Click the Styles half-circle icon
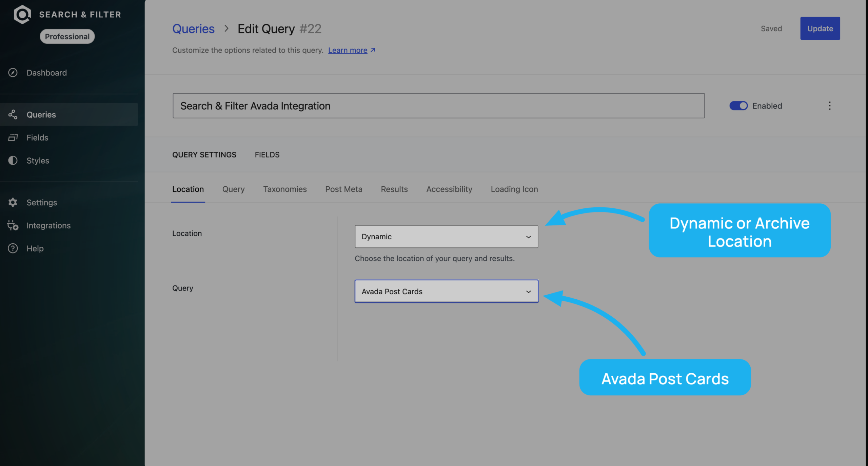 13,160
